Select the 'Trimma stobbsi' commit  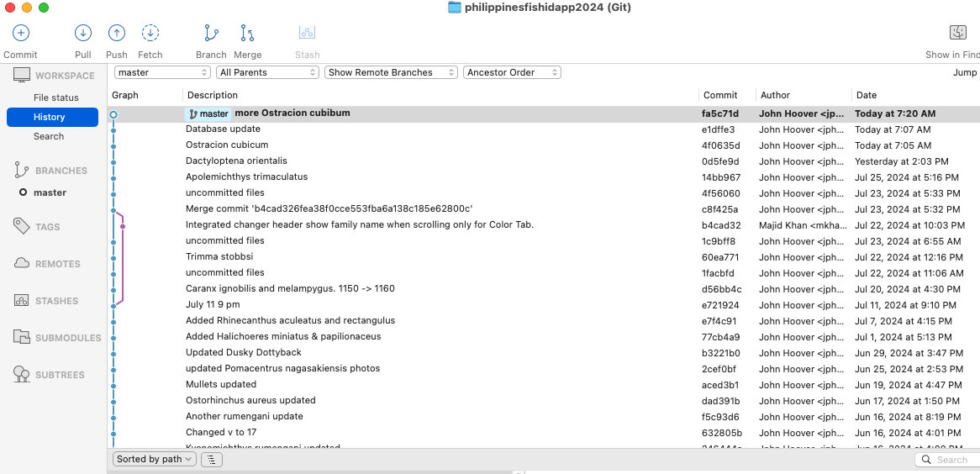[544, 257]
